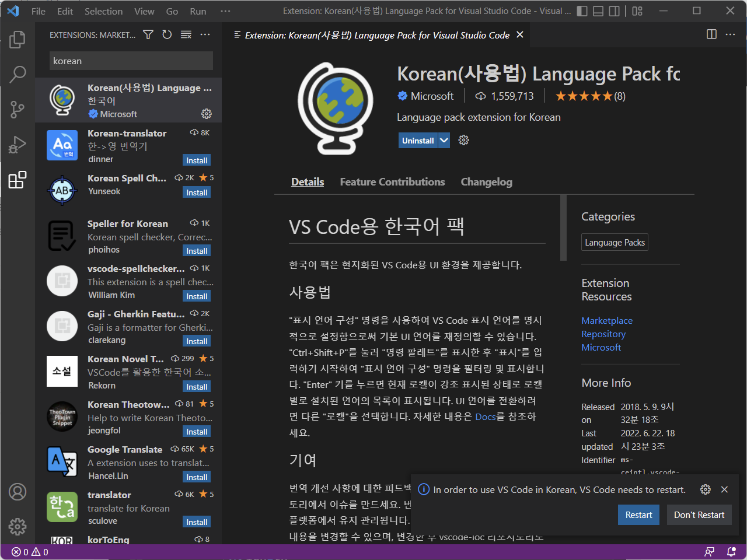This screenshot has height=560, width=747.
Task: Switch to the Feature Contributions tab
Action: 392,182
